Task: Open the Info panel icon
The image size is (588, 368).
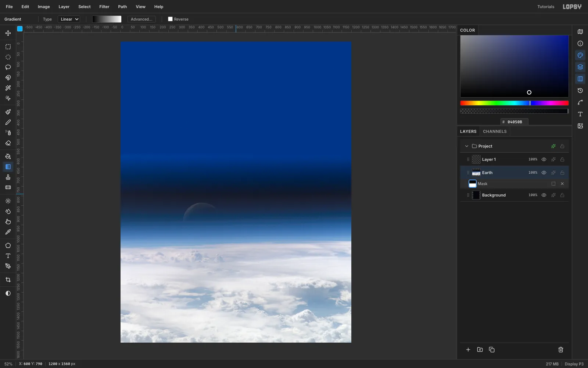Action: click(x=580, y=43)
